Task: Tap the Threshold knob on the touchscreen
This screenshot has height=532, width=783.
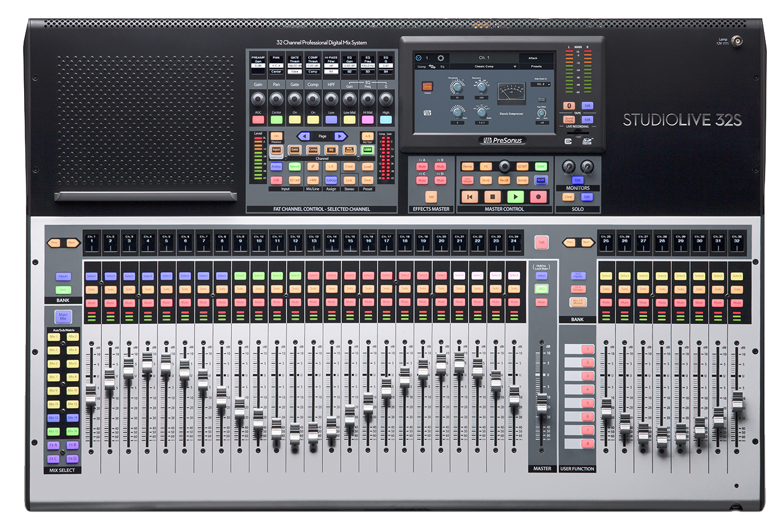Action: [x=457, y=87]
